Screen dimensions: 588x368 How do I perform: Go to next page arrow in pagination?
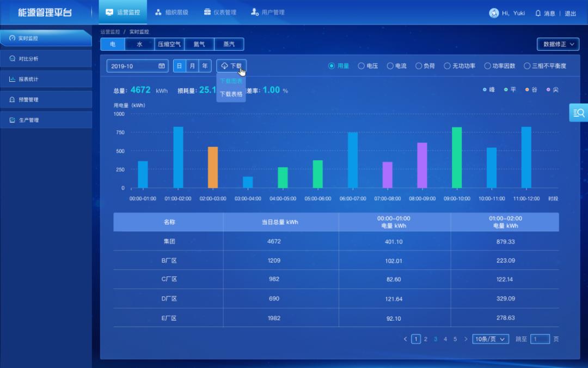[465, 339]
